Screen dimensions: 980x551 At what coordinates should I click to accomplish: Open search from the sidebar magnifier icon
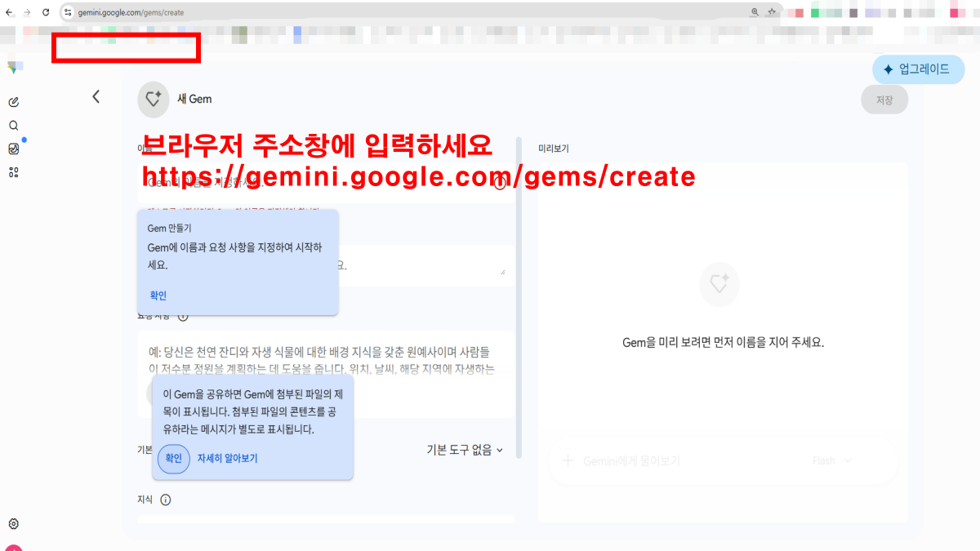click(x=13, y=126)
